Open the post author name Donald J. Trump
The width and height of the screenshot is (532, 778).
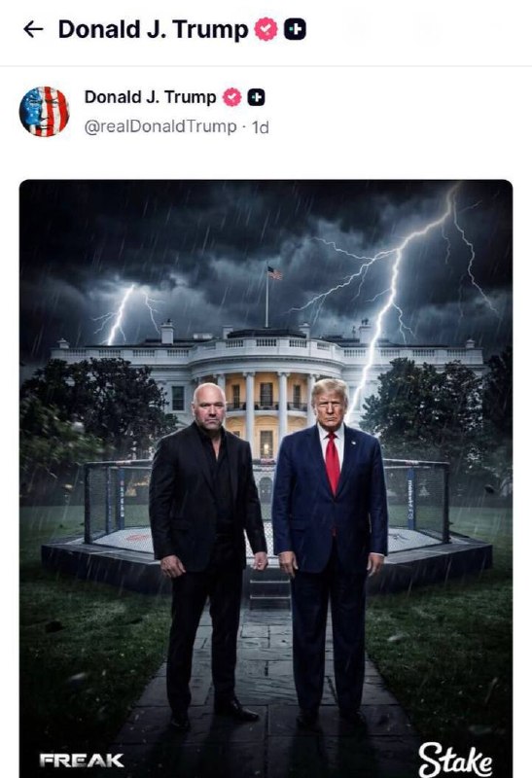coord(151,96)
